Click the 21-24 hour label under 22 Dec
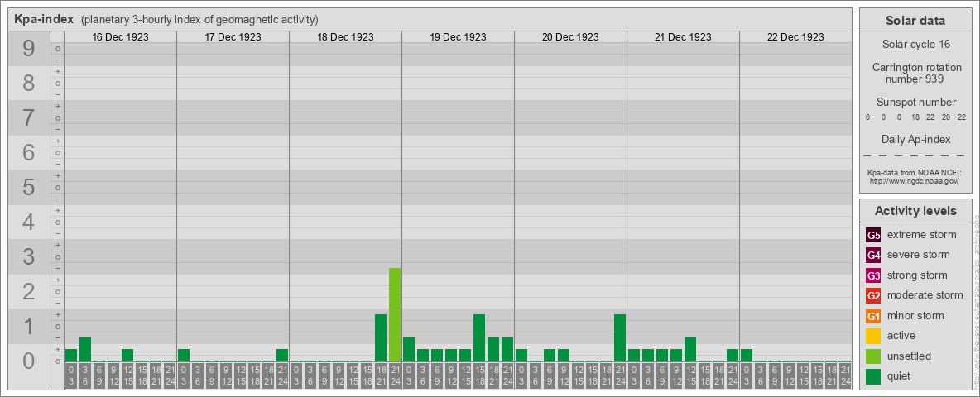This screenshot has width=980, height=397. [x=845, y=376]
